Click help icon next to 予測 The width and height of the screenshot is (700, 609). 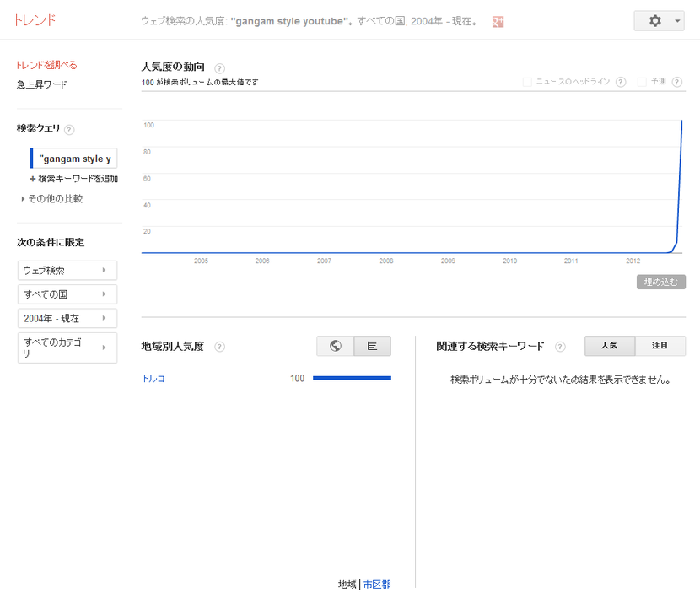[x=676, y=82]
